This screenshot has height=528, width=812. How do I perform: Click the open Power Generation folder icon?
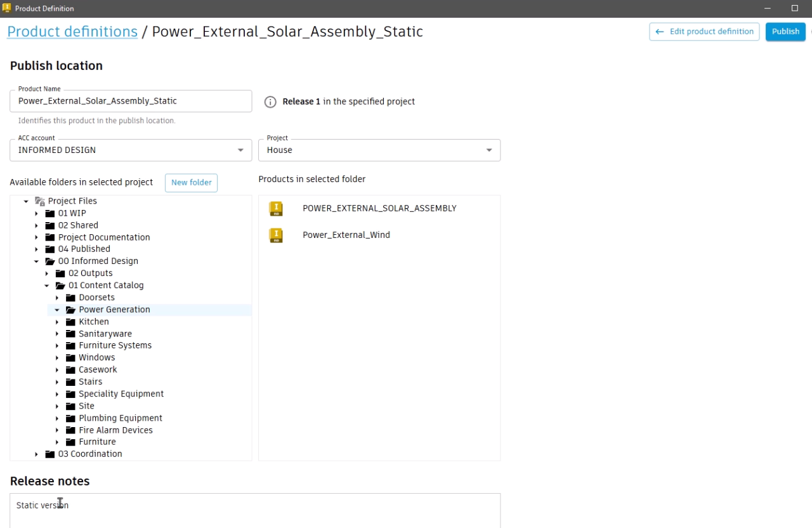click(x=70, y=310)
